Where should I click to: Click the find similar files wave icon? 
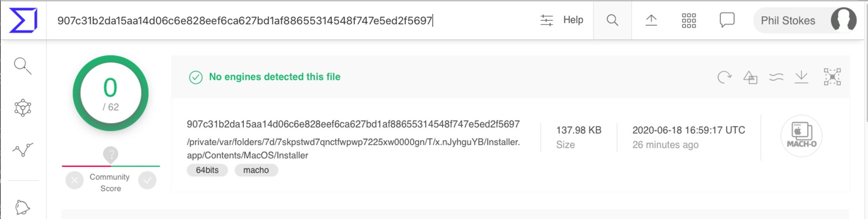(776, 77)
